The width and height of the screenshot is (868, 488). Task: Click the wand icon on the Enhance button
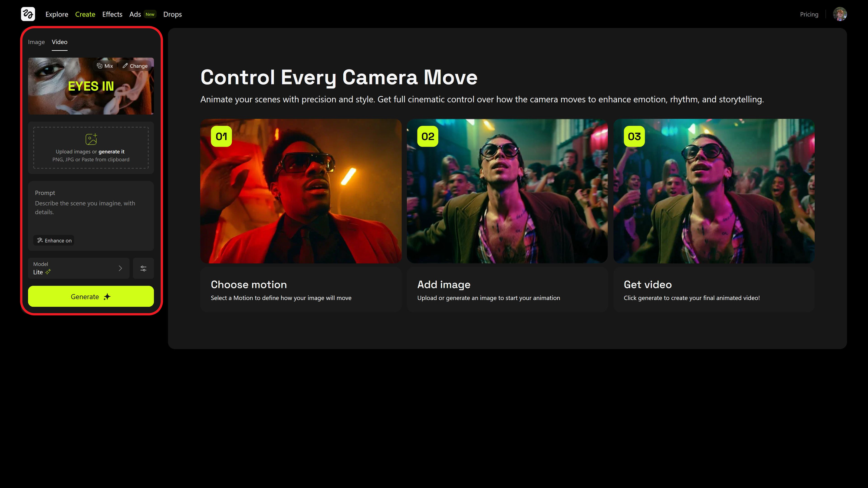[x=39, y=240]
